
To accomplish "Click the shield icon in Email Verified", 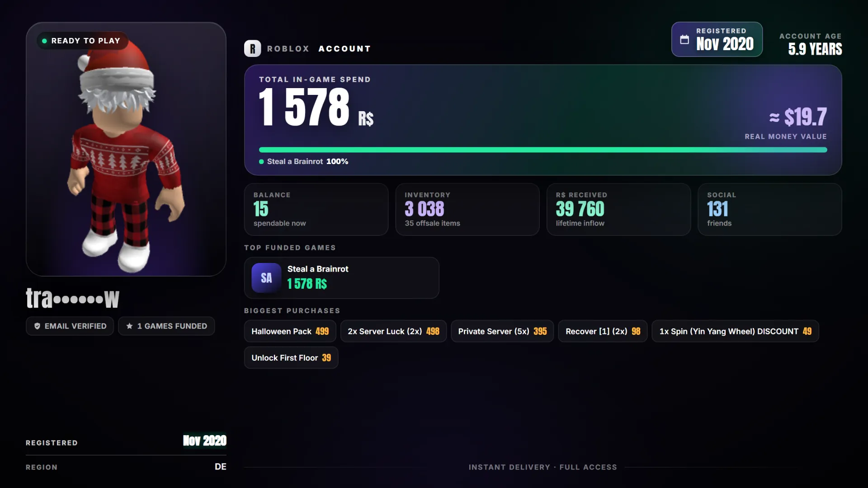I will 37,326.
